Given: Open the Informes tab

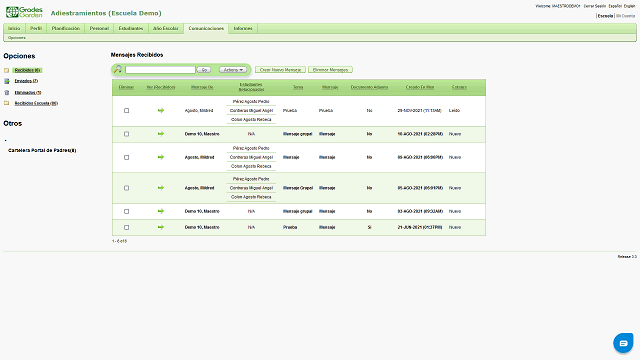Looking at the screenshot, I should [x=243, y=28].
